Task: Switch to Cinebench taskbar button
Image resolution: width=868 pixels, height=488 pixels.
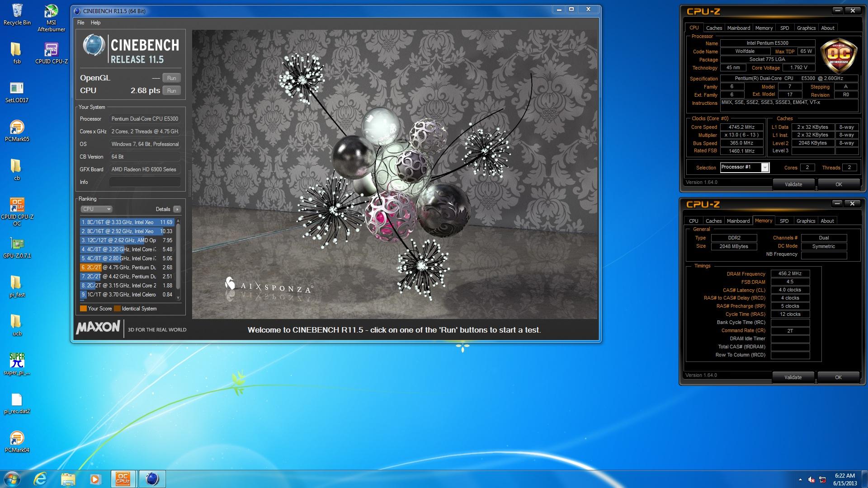Action: [152, 479]
